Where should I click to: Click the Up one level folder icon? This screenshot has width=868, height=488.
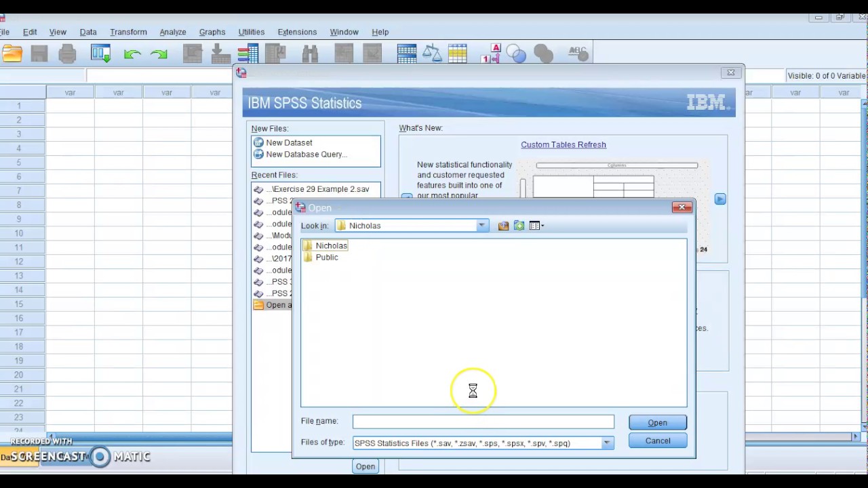pos(503,226)
